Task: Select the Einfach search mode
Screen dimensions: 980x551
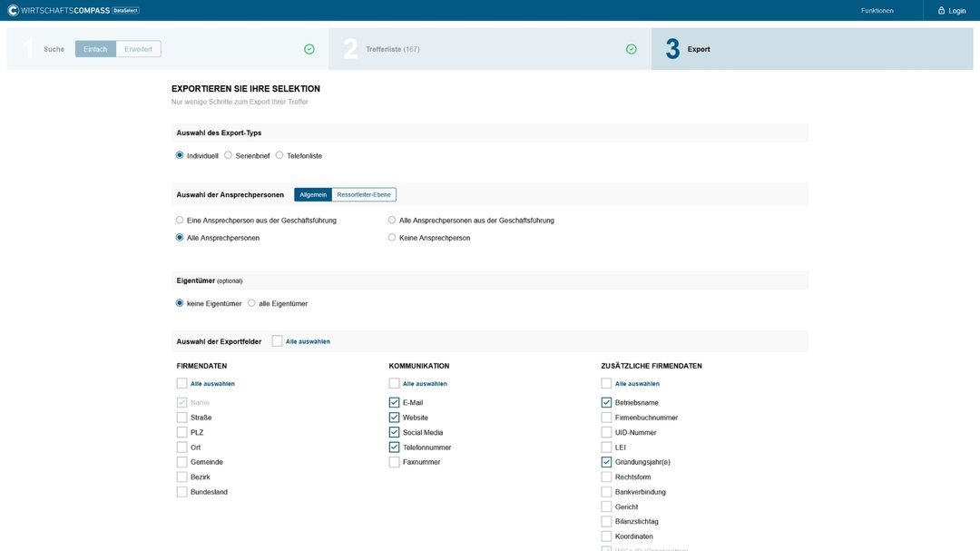Action: coord(95,49)
